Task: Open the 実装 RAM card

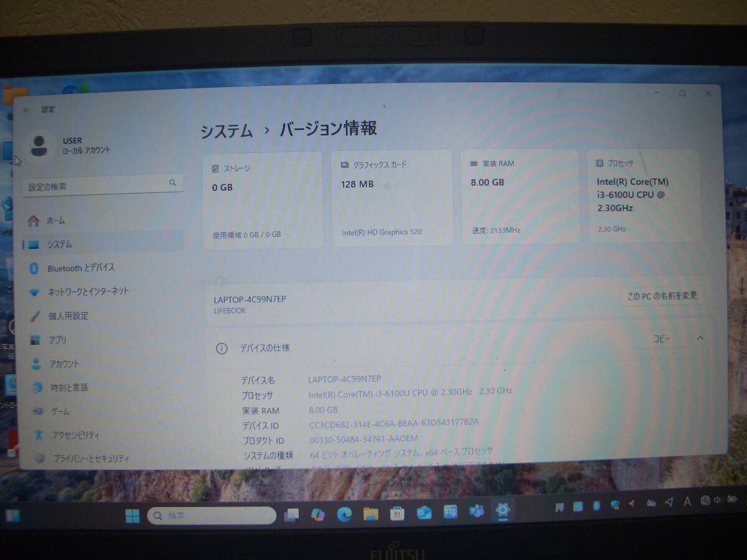Action: (520, 195)
